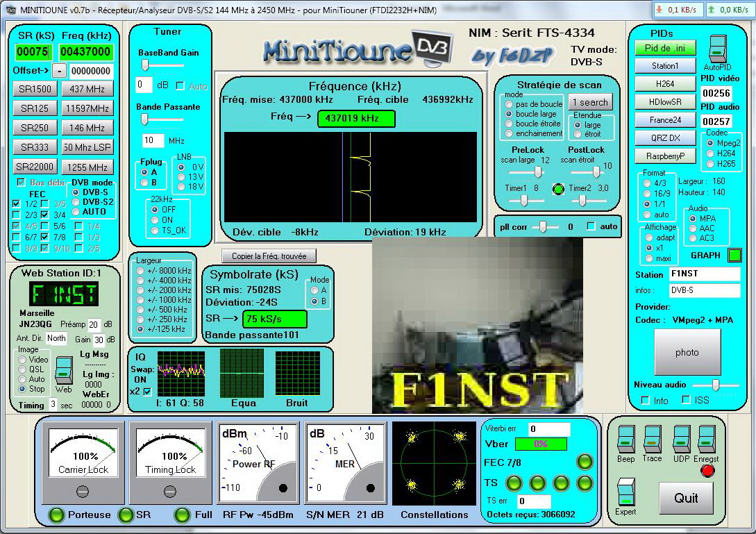Click the received video preview image
756x534 pixels.
[x=478, y=325]
